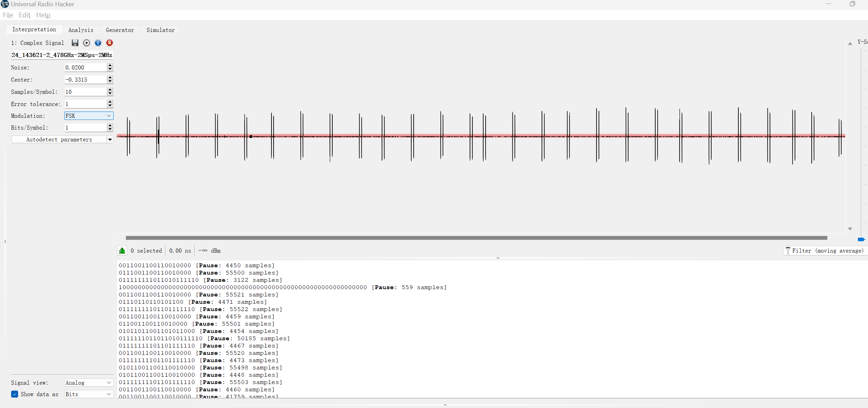Click the Noise input field

tap(86, 67)
